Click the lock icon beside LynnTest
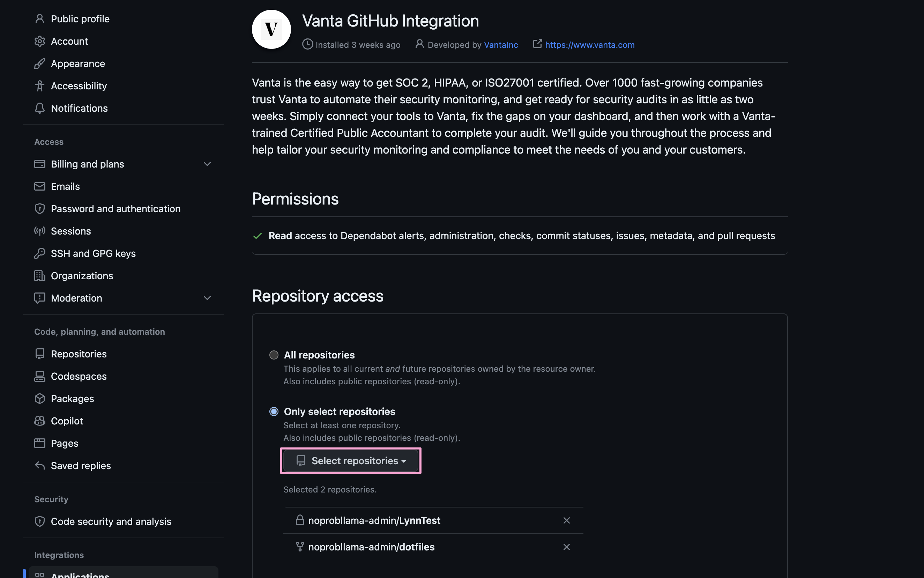924x578 pixels. coord(300,520)
